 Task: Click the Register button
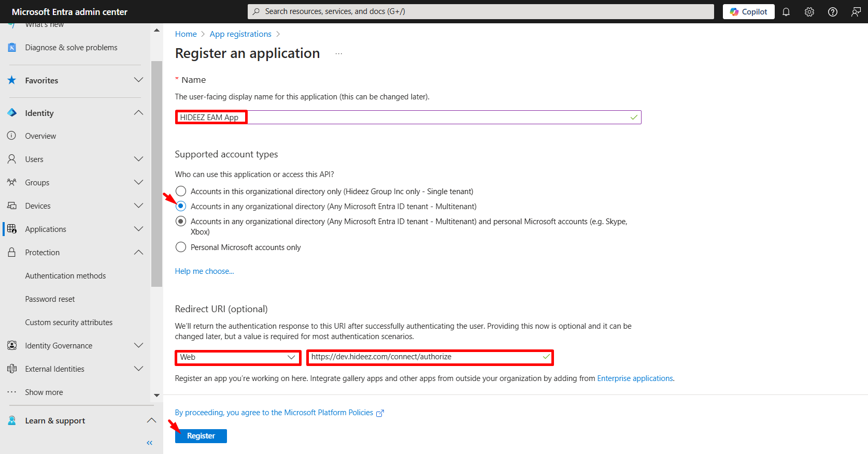tap(201, 436)
